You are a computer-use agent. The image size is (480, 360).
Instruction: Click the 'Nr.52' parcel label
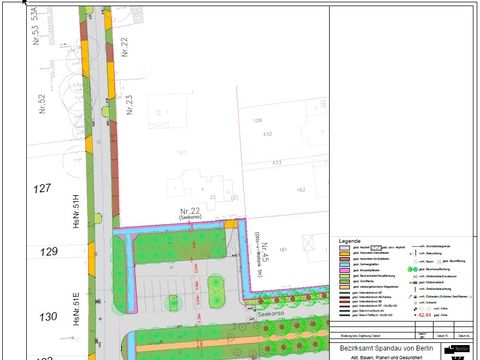(42, 104)
